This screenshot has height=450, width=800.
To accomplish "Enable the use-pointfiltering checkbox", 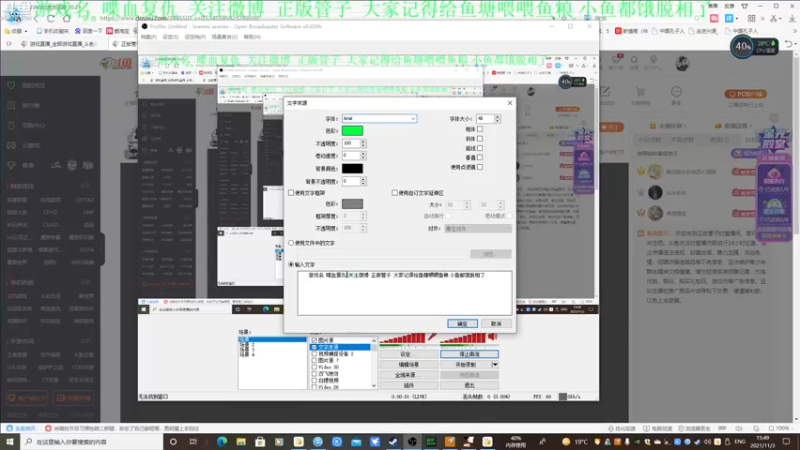I will [x=480, y=167].
